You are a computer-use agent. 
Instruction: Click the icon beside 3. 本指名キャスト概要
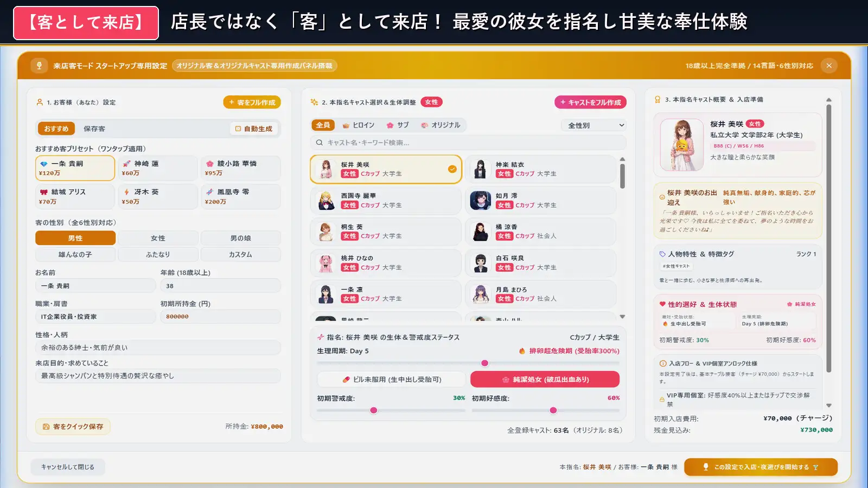(x=658, y=100)
